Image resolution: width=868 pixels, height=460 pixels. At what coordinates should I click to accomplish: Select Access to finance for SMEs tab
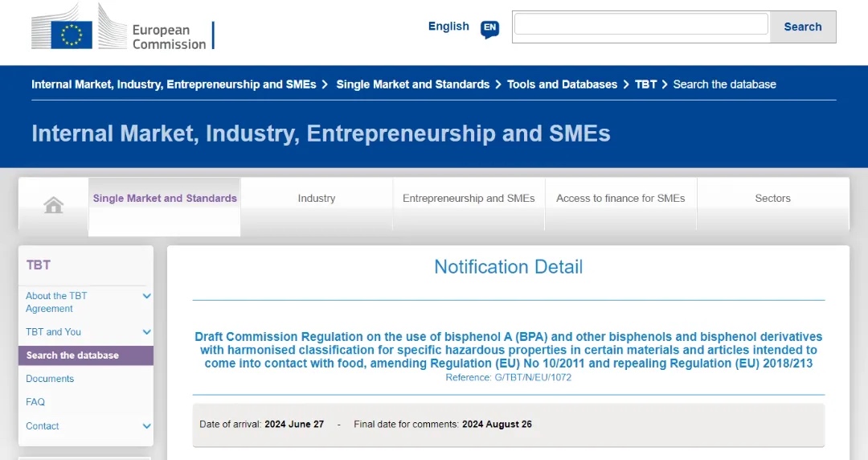coord(620,199)
